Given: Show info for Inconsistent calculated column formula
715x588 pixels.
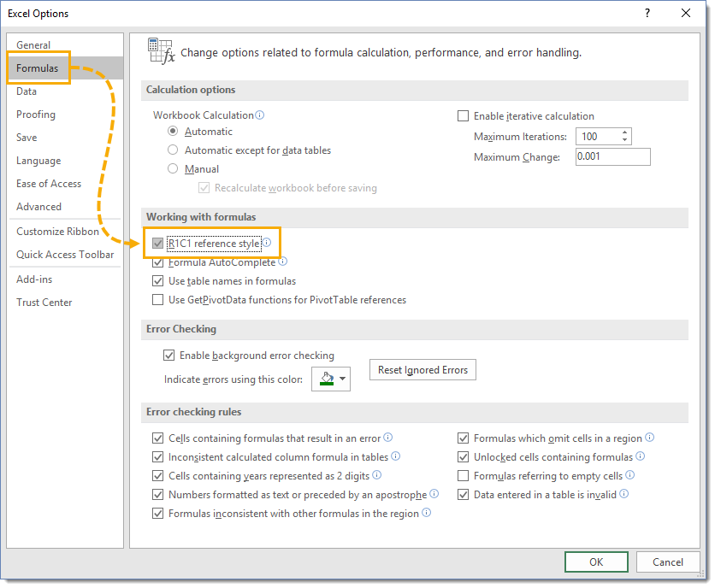Looking at the screenshot, I should [x=396, y=456].
